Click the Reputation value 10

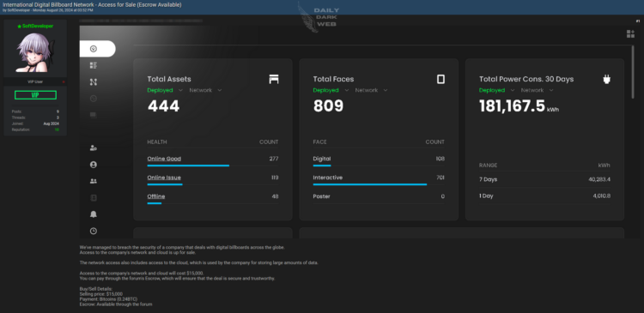[57, 129]
